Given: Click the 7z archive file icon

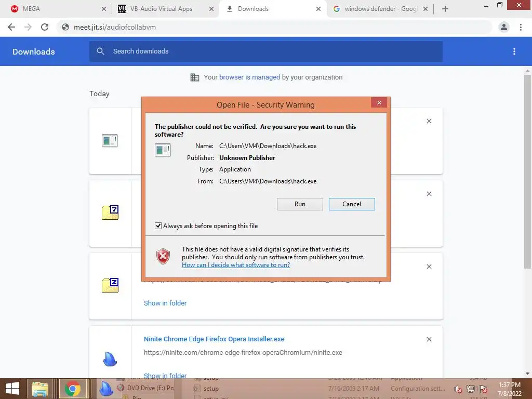Looking at the screenshot, I should pos(110,212).
